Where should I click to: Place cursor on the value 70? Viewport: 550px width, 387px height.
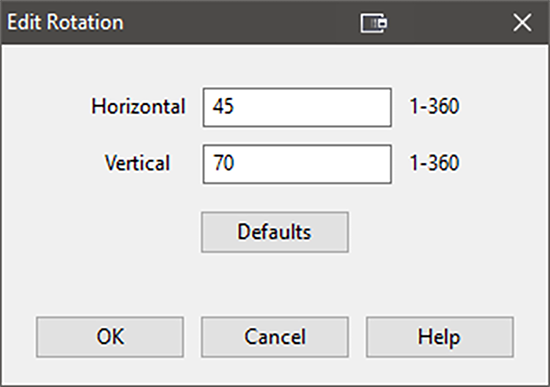tap(223, 163)
